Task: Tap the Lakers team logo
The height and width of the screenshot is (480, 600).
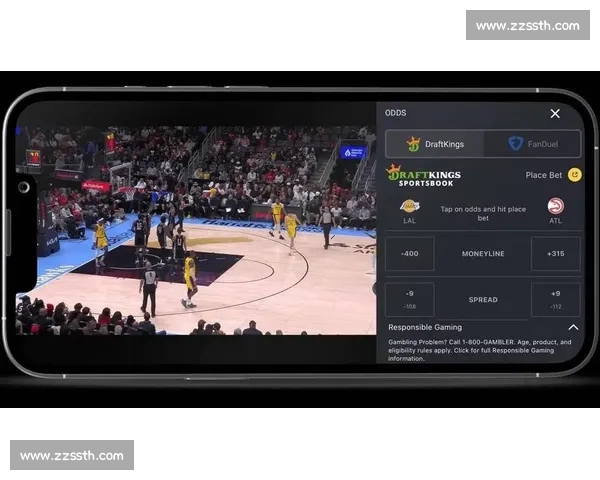Action: click(x=409, y=206)
